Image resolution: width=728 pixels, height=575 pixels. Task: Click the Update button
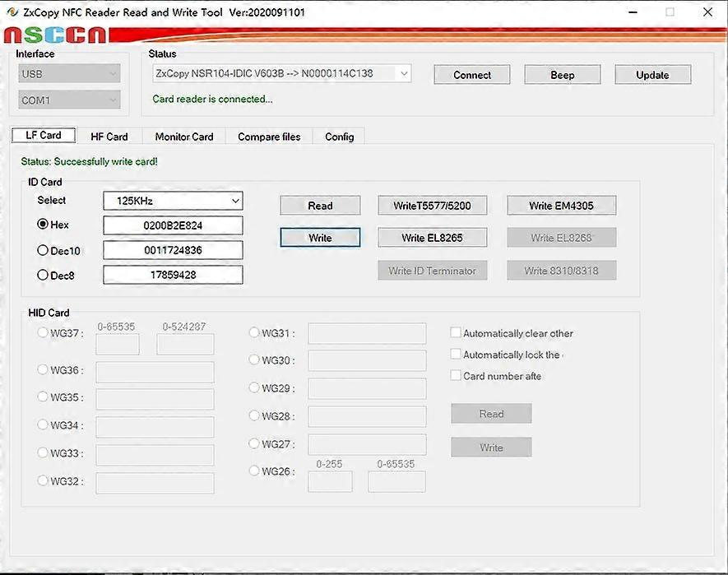(x=652, y=75)
